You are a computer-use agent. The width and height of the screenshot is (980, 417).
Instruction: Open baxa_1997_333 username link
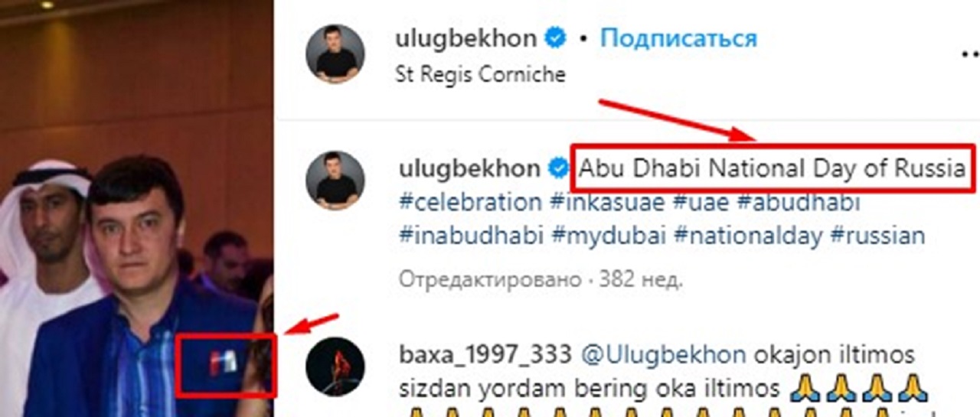(485, 355)
